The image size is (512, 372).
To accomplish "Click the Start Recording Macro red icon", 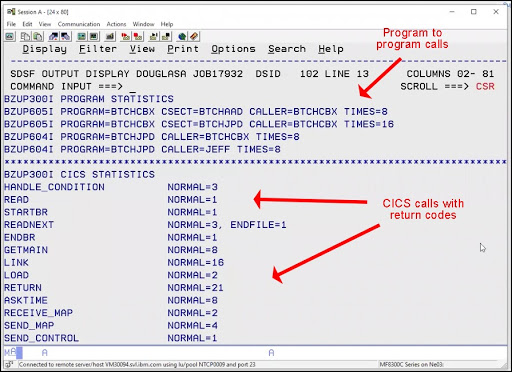I will click(x=126, y=36).
